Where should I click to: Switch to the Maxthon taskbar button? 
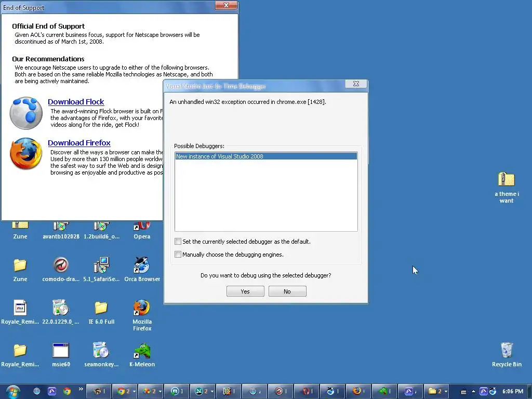(176, 391)
